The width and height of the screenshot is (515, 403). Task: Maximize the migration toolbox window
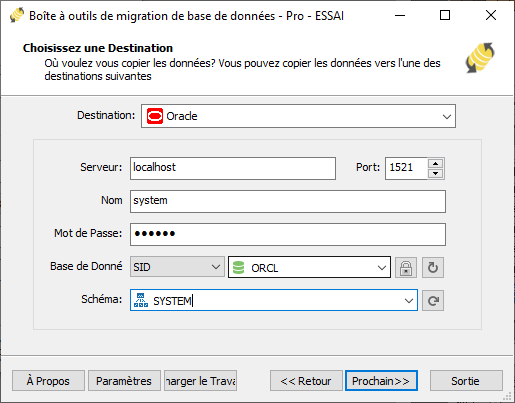click(445, 15)
